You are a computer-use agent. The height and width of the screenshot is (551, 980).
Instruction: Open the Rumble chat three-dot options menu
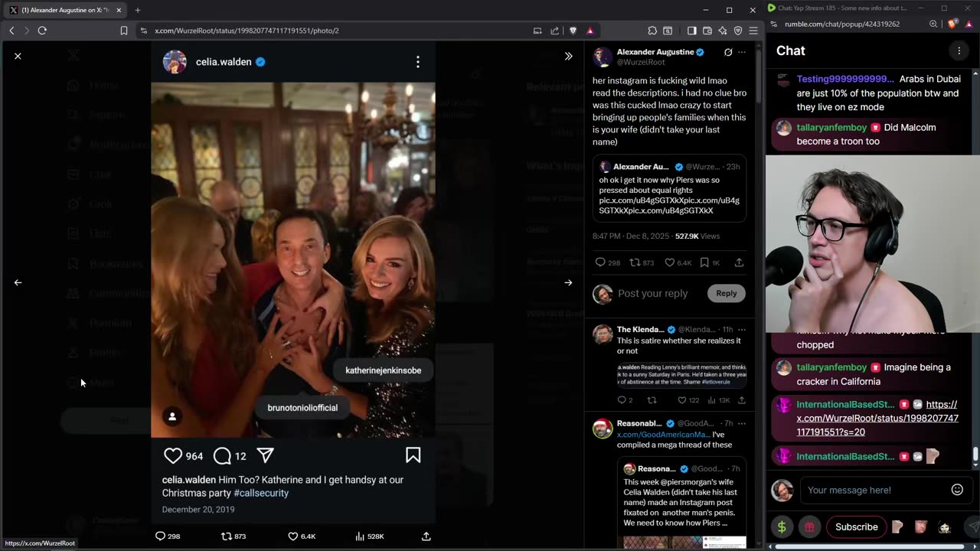pos(959,51)
